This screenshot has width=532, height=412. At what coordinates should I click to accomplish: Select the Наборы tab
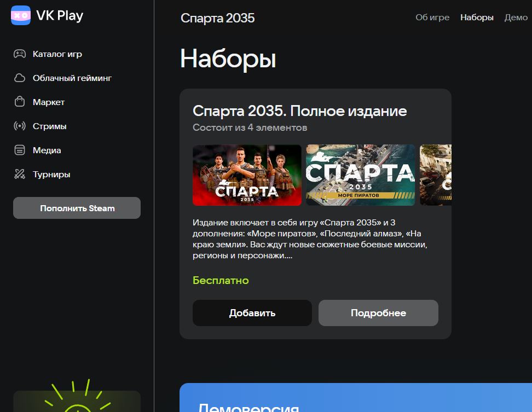[x=477, y=18]
